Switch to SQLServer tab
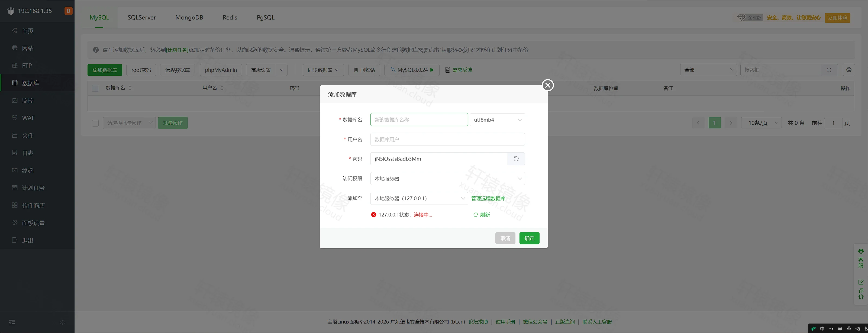 point(141,18)
